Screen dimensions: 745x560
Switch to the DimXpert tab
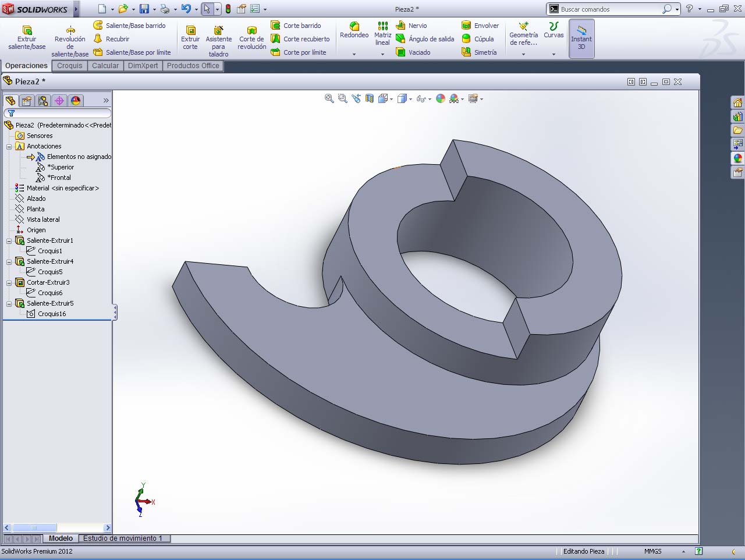(x=143, y=66)
